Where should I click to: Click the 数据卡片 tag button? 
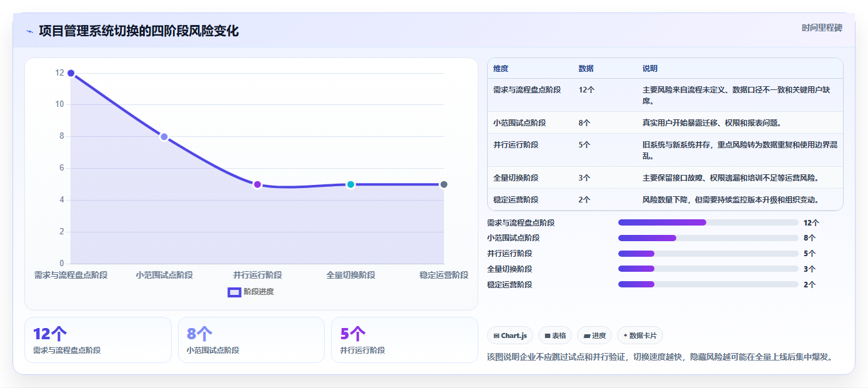(x=640, y=336)
